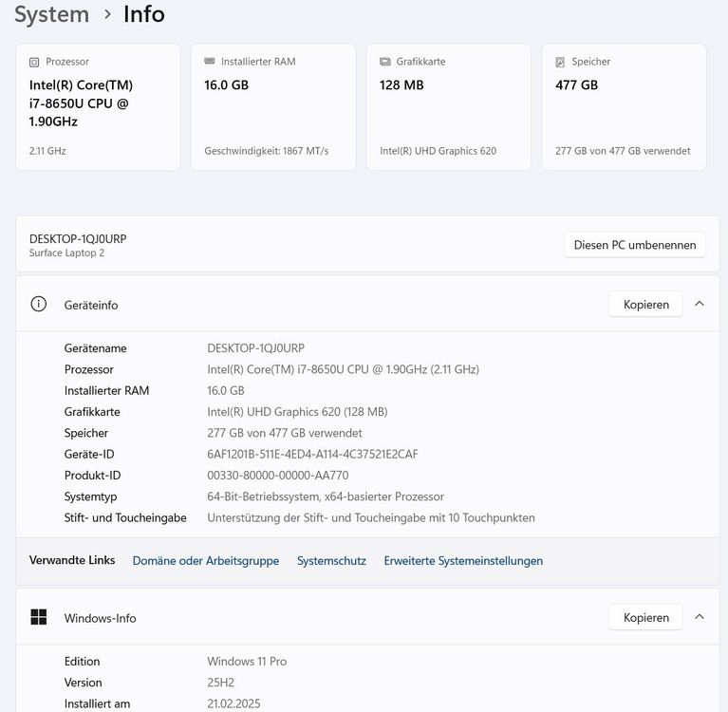The image size is (728, 712).
Task: Click the Windows-Info section heading
Action: (x=100, y=618)
